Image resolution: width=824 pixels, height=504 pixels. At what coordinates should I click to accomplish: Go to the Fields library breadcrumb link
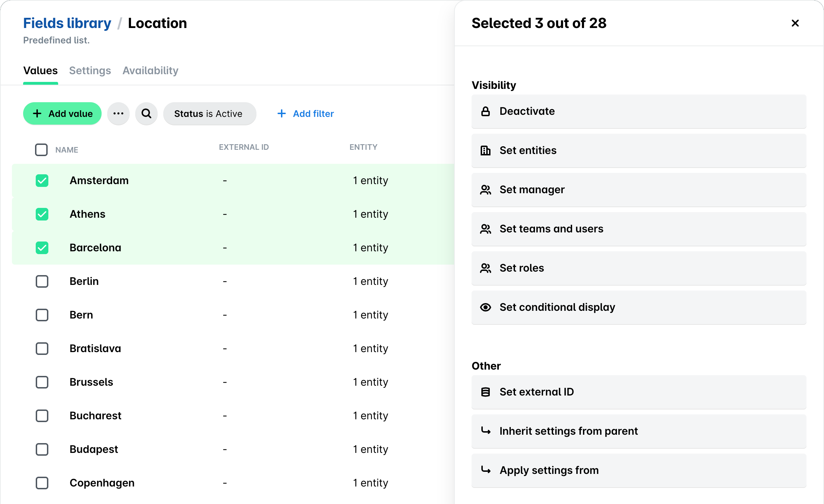[67, 23]
